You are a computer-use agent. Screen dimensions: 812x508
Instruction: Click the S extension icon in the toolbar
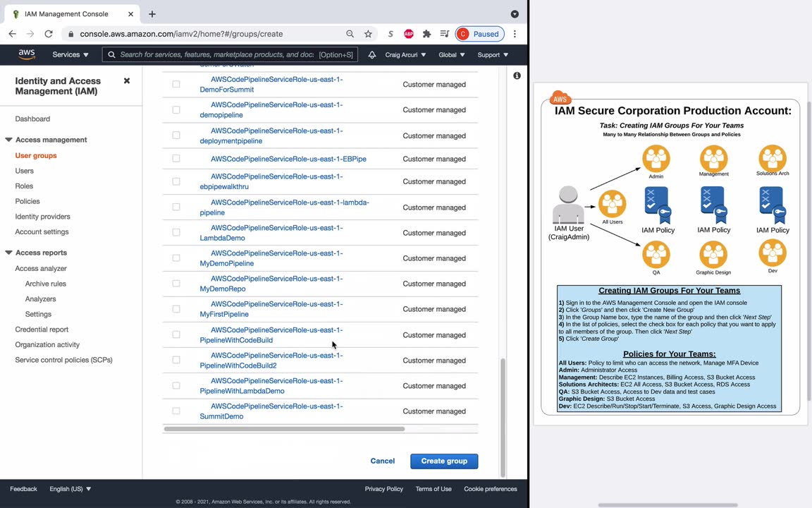coord(390,34)
